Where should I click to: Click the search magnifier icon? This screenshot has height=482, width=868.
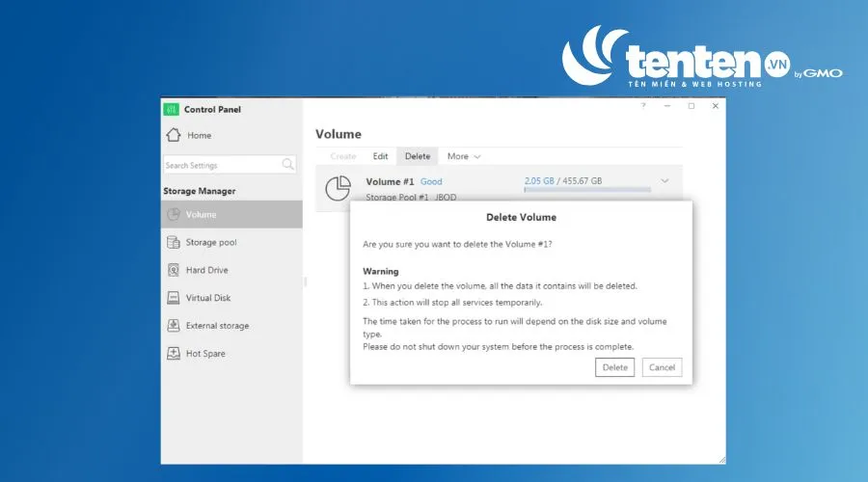point(287,164)
